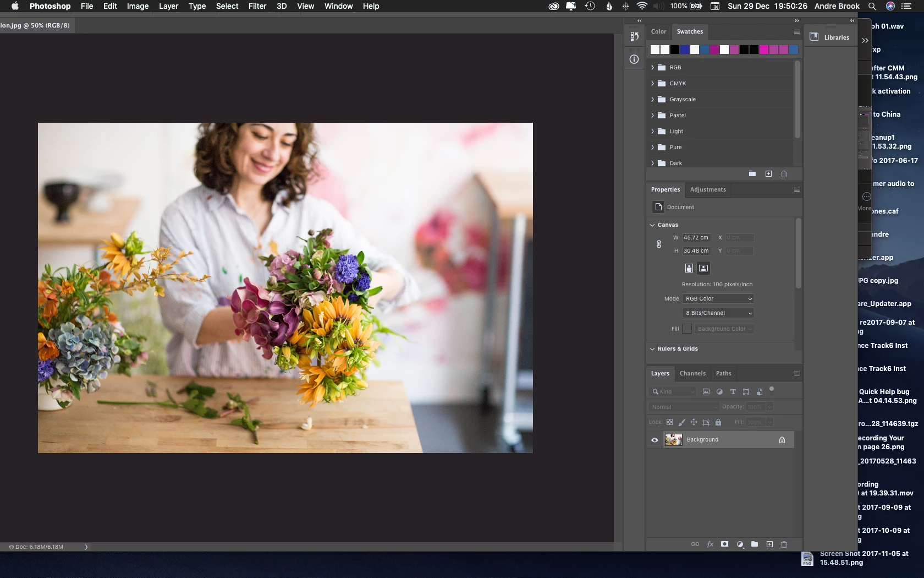This screenshot has height=578, width=924.
Task: Link layers icon at Layers bottom
Action: 695,544
